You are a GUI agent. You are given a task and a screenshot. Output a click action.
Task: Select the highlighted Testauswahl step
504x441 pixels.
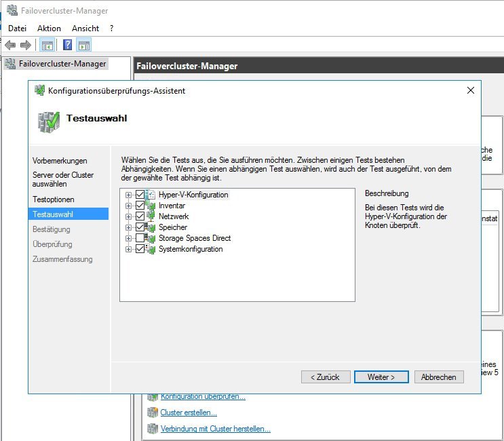(69, 214)
